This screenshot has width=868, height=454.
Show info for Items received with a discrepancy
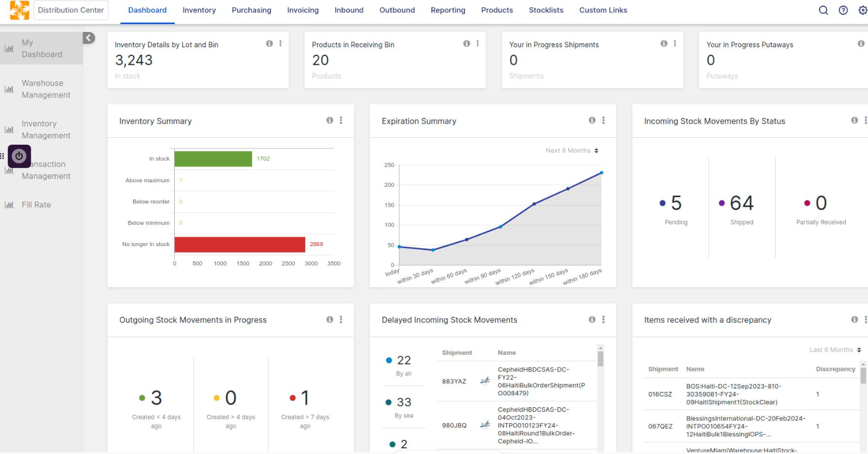[x=854, y=320]
